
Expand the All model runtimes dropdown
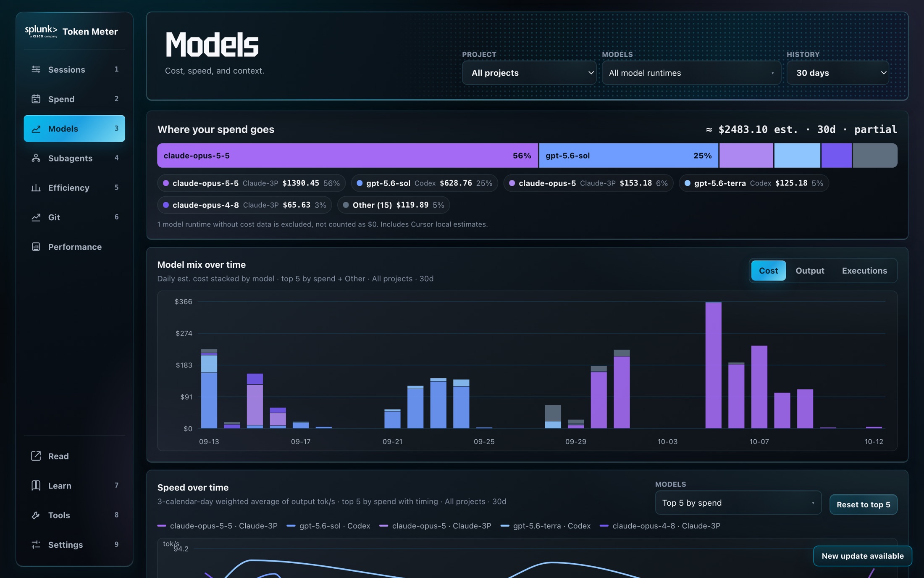(691, 73)
